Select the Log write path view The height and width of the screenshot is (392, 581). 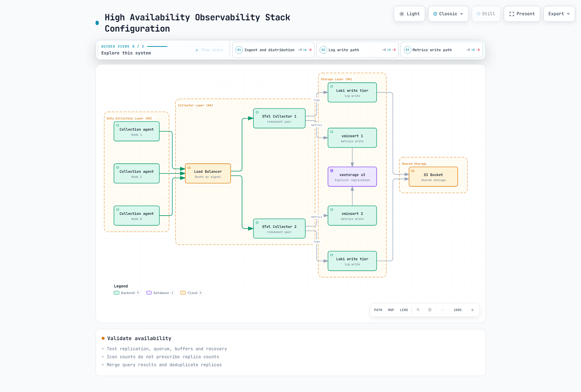357,50
